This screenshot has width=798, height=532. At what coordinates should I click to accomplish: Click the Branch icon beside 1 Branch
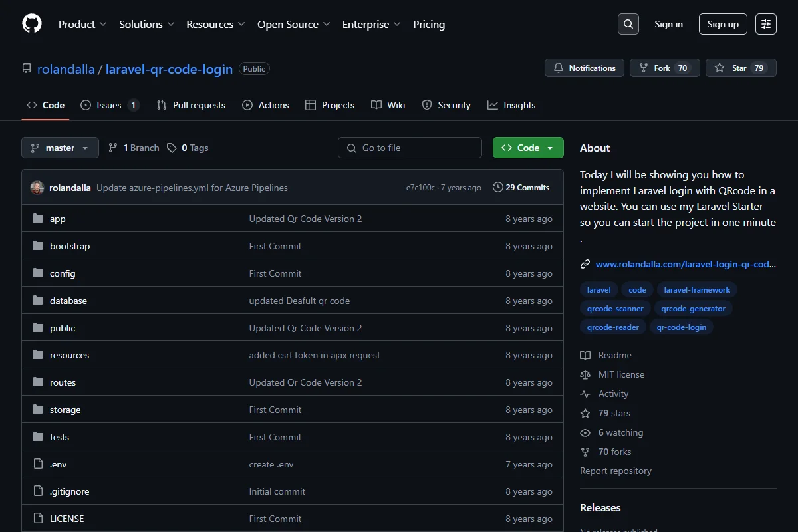tap(113, 148)
